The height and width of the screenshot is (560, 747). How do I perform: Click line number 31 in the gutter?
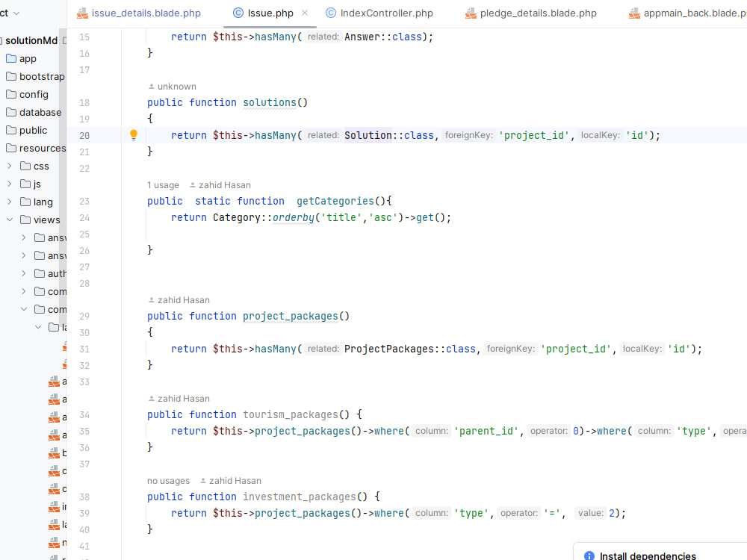pos(84,349)
